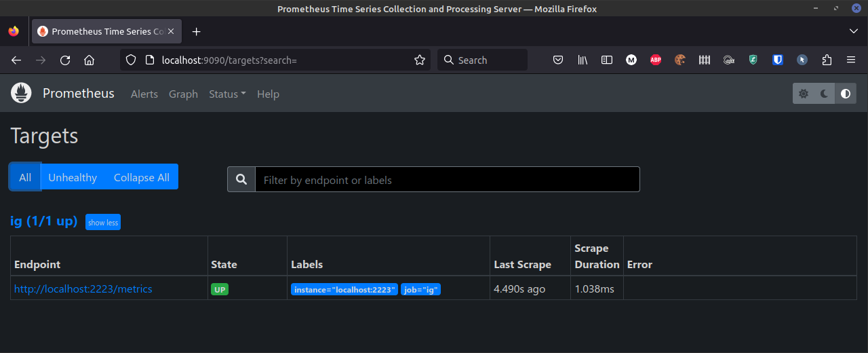Screen dimensions: 868x353
Task: Show only Unhealthy targets
Action: point(73,177)
